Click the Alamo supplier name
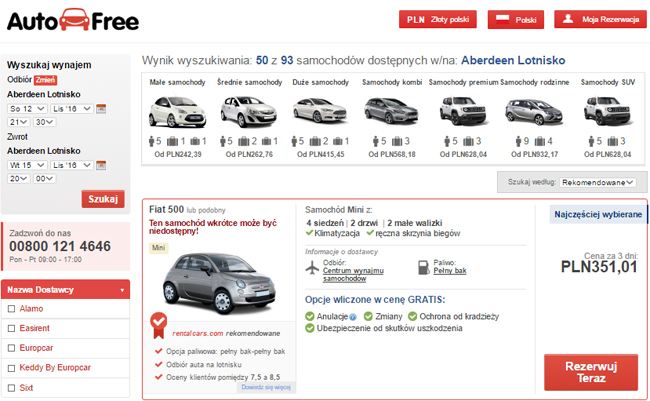Viewport: 650px width, 401px height. tap(31, 309)
